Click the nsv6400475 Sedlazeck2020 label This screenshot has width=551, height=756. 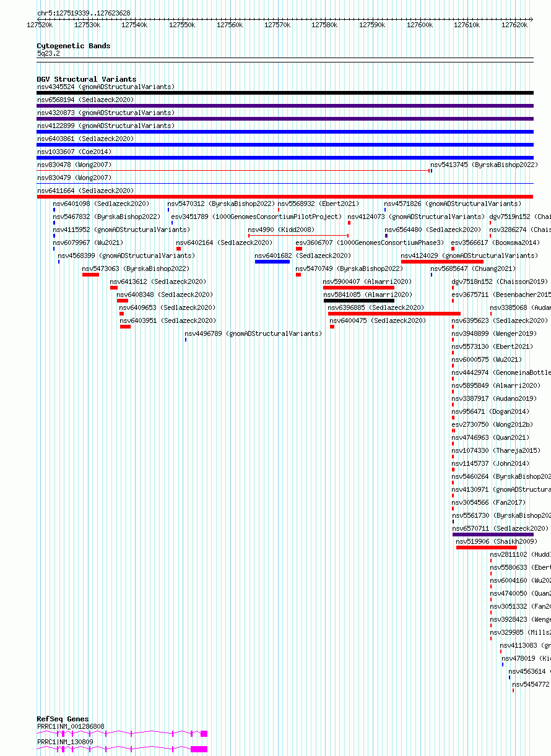[378, 320]
